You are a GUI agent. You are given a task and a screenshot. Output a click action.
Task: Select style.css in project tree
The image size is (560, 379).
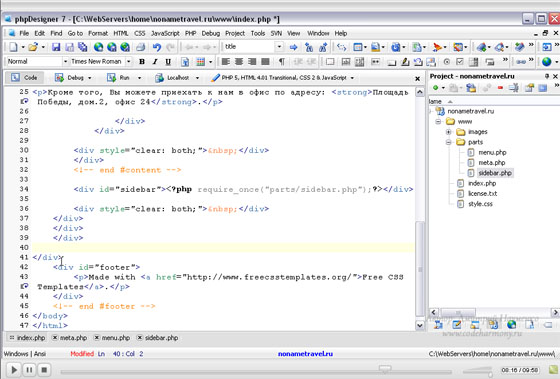point(480,204)
